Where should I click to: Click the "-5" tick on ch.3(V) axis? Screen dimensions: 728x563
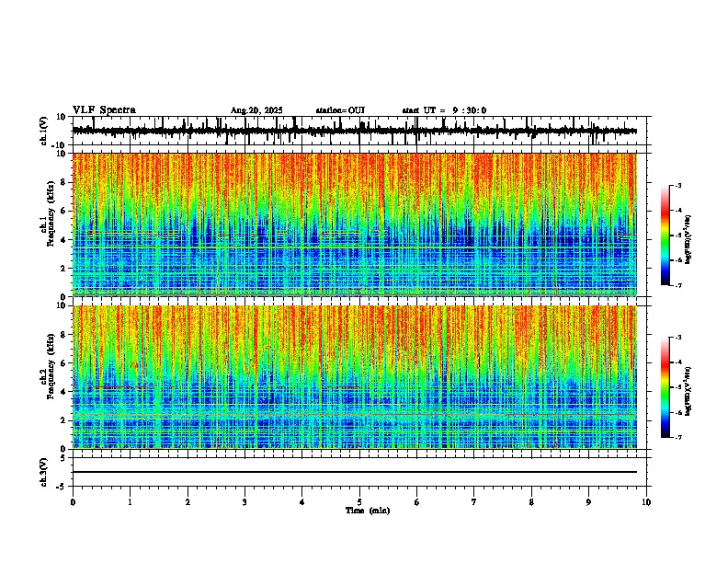(62, 487)
